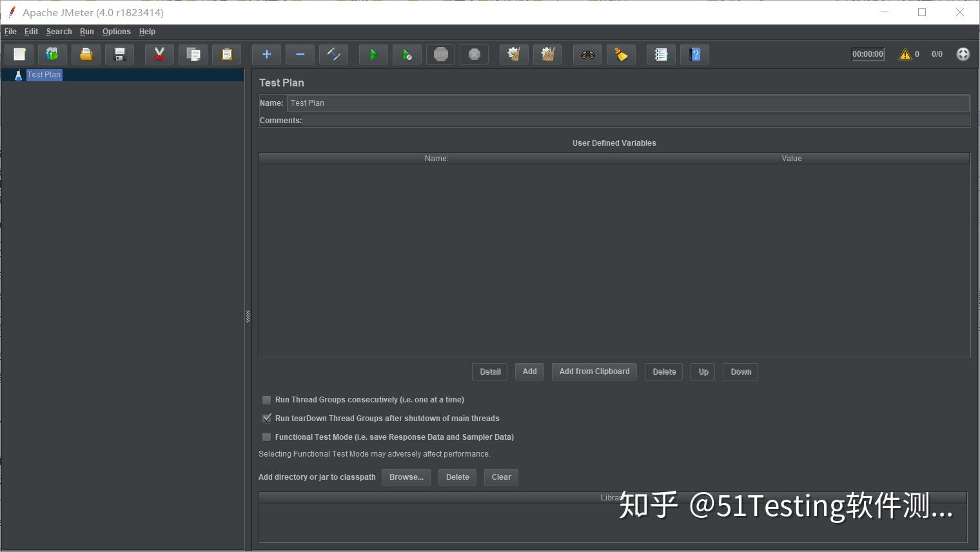The height and width of the screenshot is (552, 980).
Task: Click the Down button
Action: click(741, 371)
